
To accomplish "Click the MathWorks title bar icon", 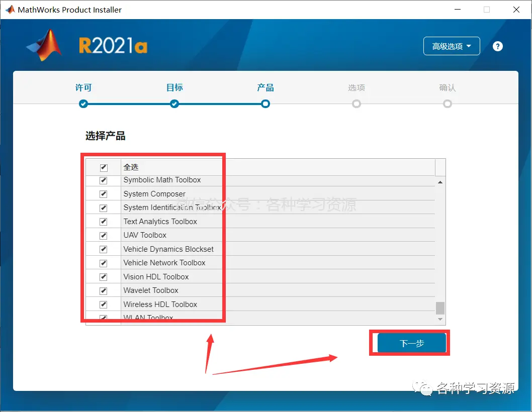I will coord(10,10).
